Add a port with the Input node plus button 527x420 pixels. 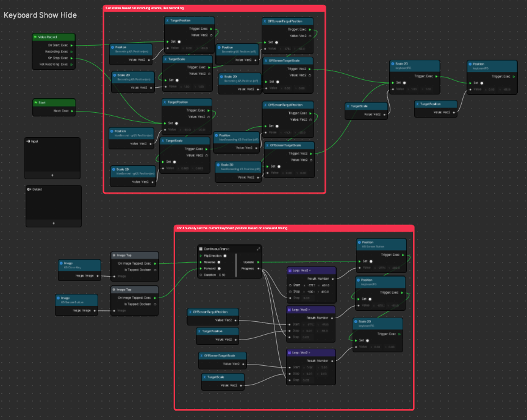(x=52, y=175)
